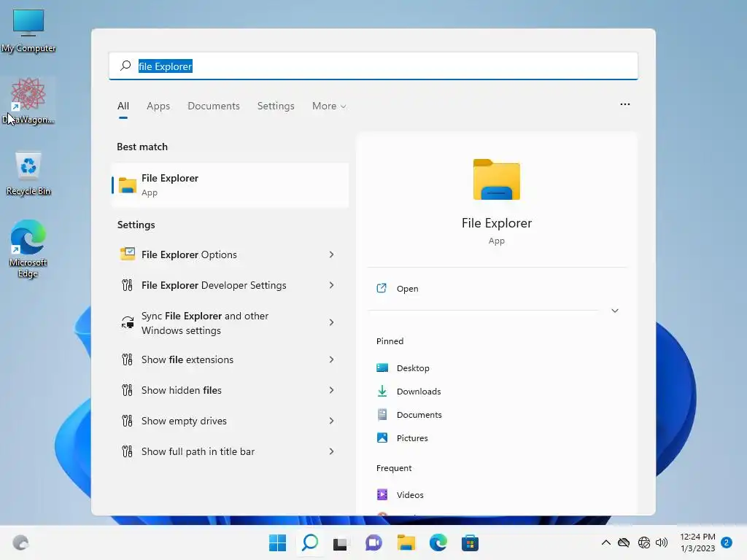Switch to the All search tab

click(123, 106)
